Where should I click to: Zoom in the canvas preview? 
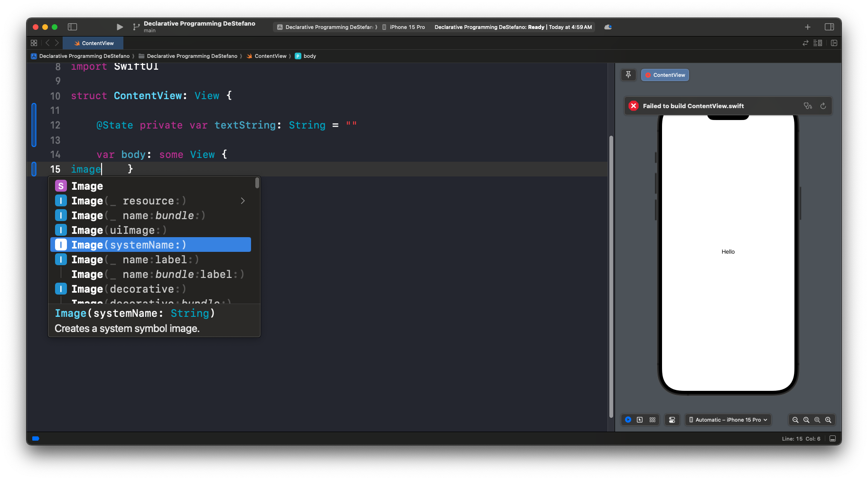pos(828,420)
